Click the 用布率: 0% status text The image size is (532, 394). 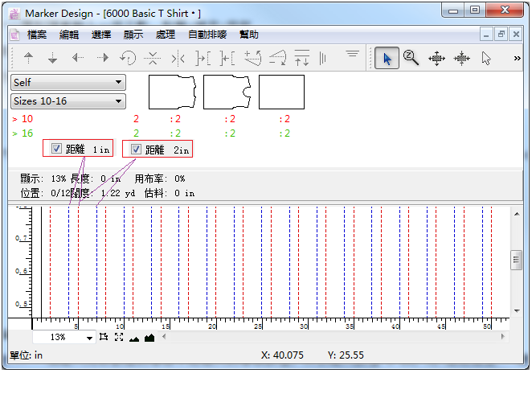tap(160, 179)
